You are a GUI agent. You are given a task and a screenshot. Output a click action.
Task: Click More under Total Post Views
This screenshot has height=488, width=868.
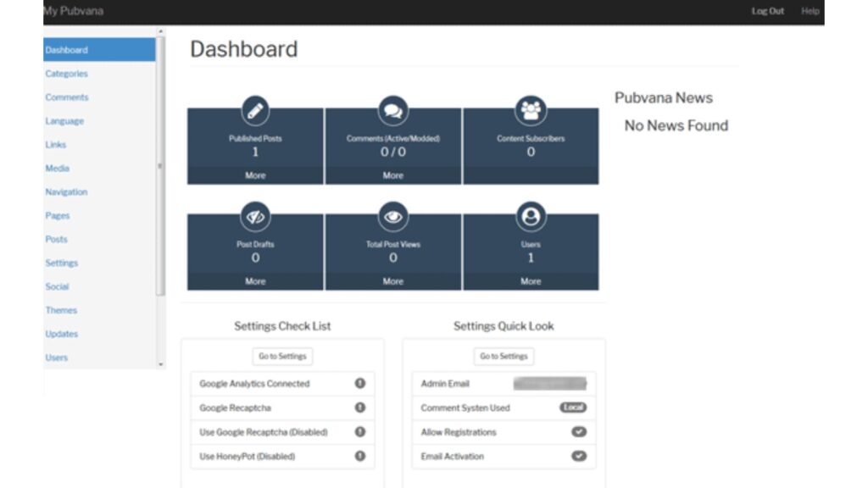pos(393,281)
